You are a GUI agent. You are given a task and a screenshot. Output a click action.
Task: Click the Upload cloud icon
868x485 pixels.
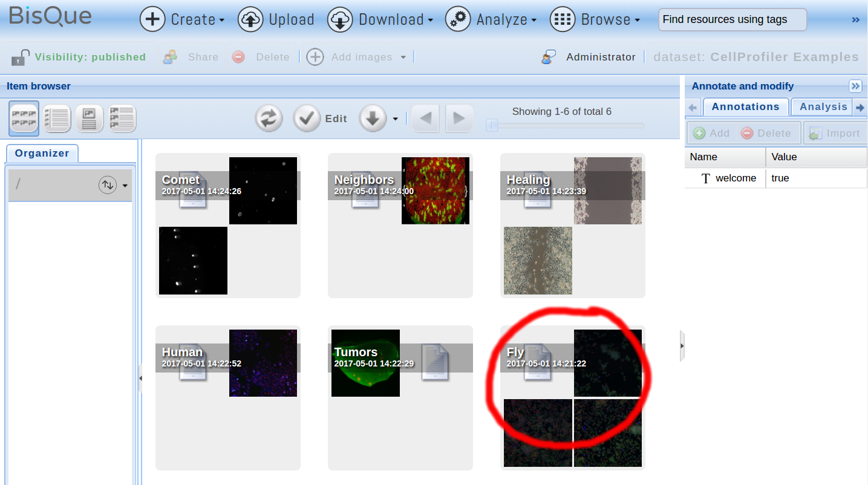[250, 19]
